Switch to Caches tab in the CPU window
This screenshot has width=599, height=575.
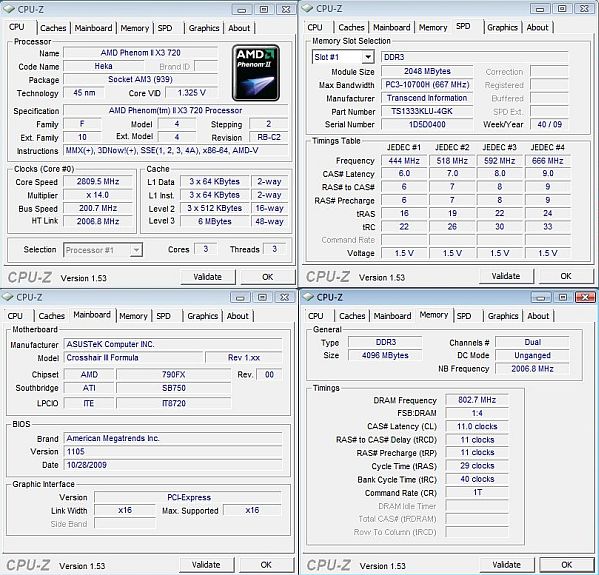[53, 28]
